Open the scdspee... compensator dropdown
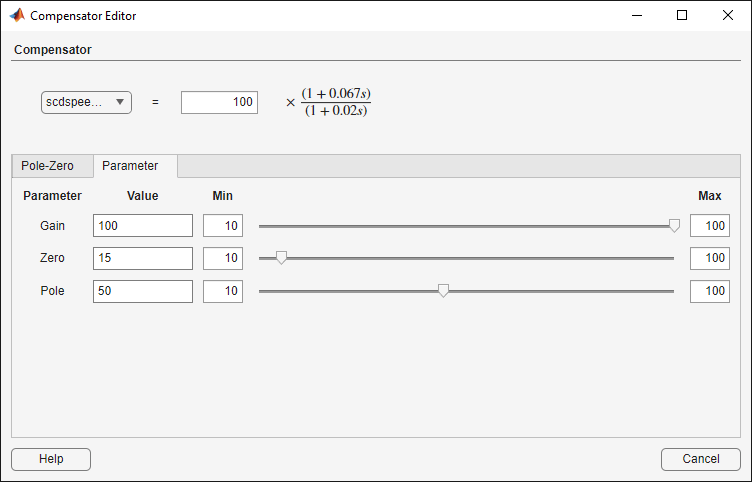The image size is (752, 482). 86,102
